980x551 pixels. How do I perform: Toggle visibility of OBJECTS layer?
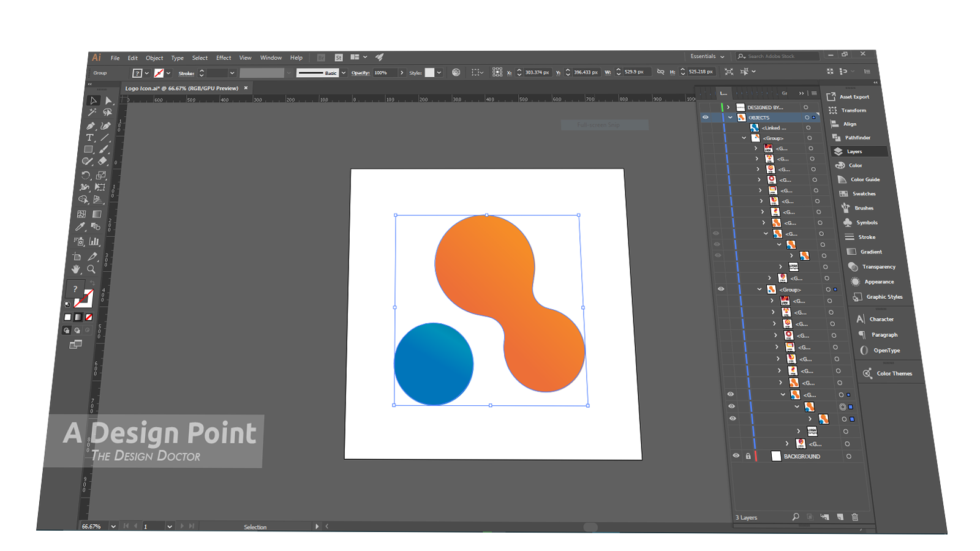[706, 118]
